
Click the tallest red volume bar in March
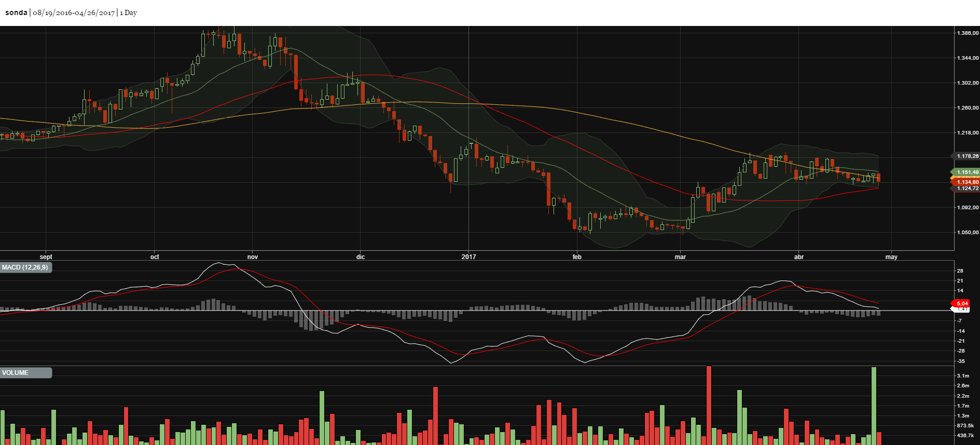709,406
